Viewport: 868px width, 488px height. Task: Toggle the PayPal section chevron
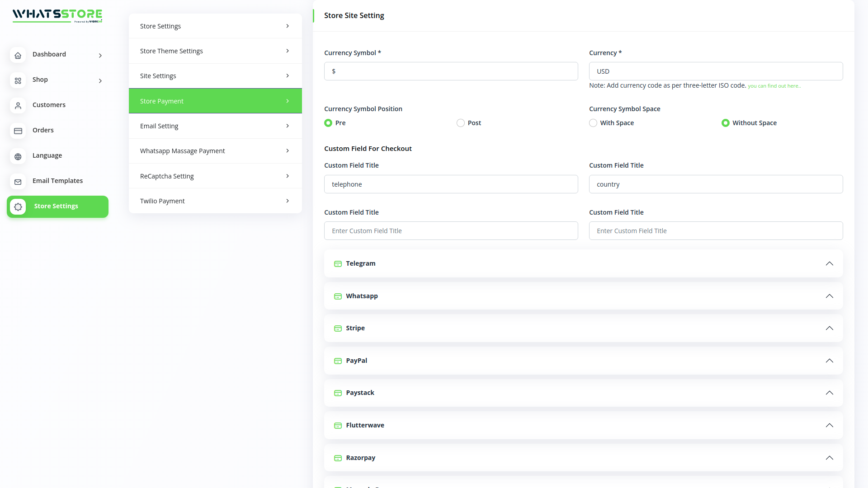[829, 361]
